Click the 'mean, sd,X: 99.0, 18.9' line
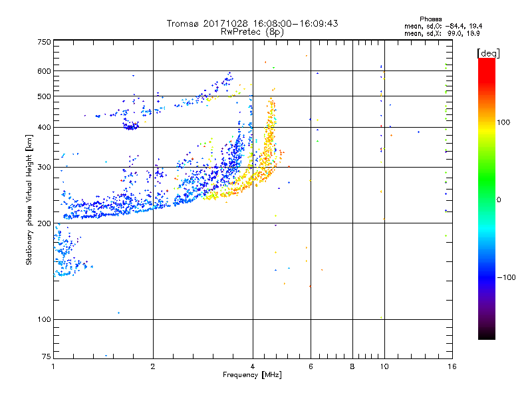The height and width of the screenshot is (399, 532). pyautogui.click(x=442, y=33)
